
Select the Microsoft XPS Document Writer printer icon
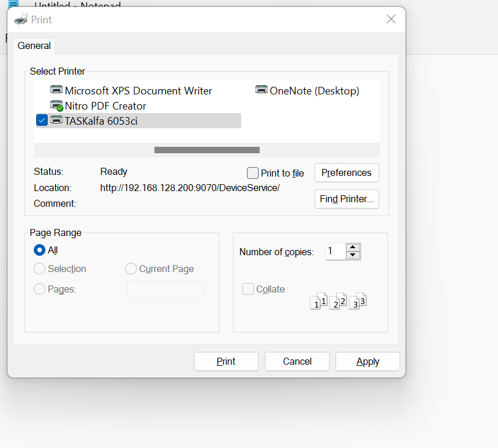point(56,90)
